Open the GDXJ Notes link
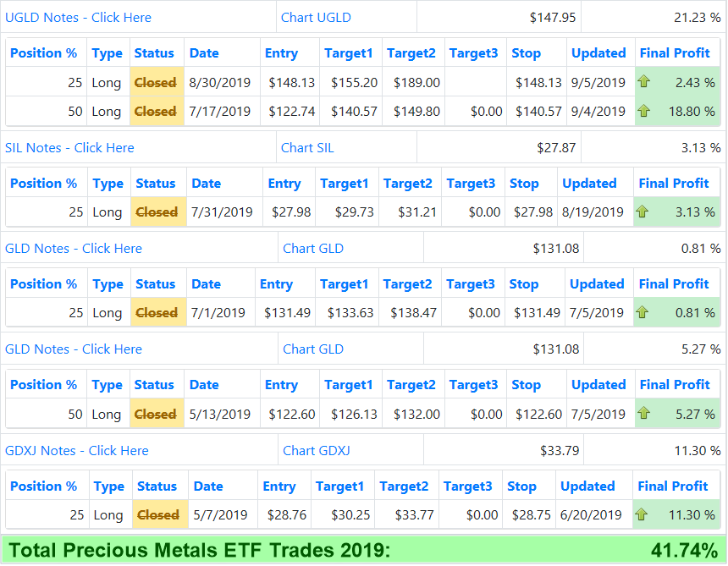This screenshot has width=728, height=566. click(x=76, y=450)
